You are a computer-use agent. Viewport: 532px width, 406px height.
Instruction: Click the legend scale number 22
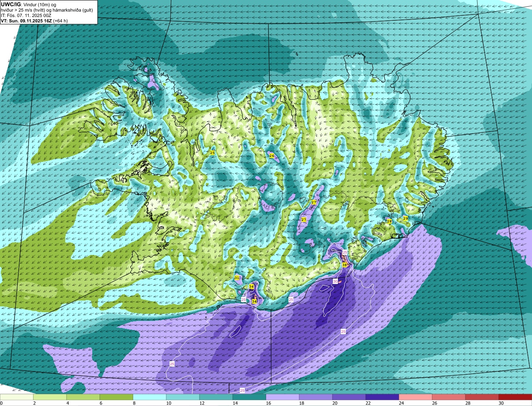pyautogui.click(x=368, y=403)
